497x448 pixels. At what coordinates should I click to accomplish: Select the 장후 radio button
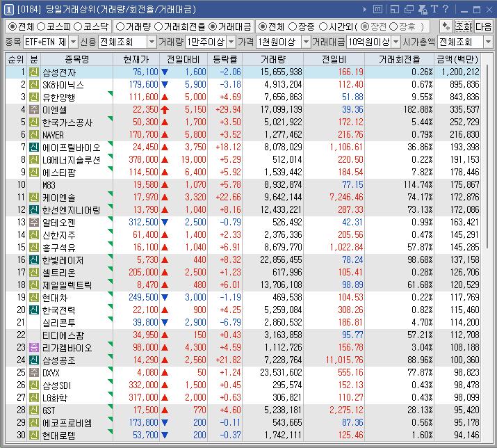(393, 26)
